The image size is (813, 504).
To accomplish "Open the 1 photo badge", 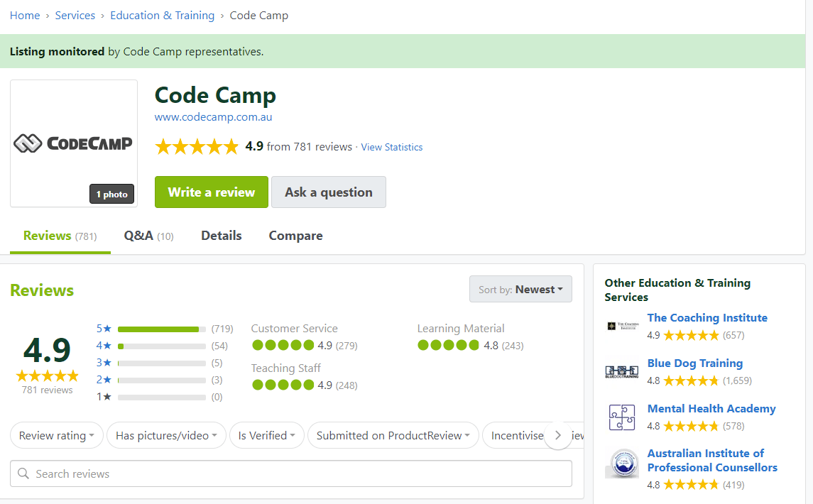I will click(111, 195).
